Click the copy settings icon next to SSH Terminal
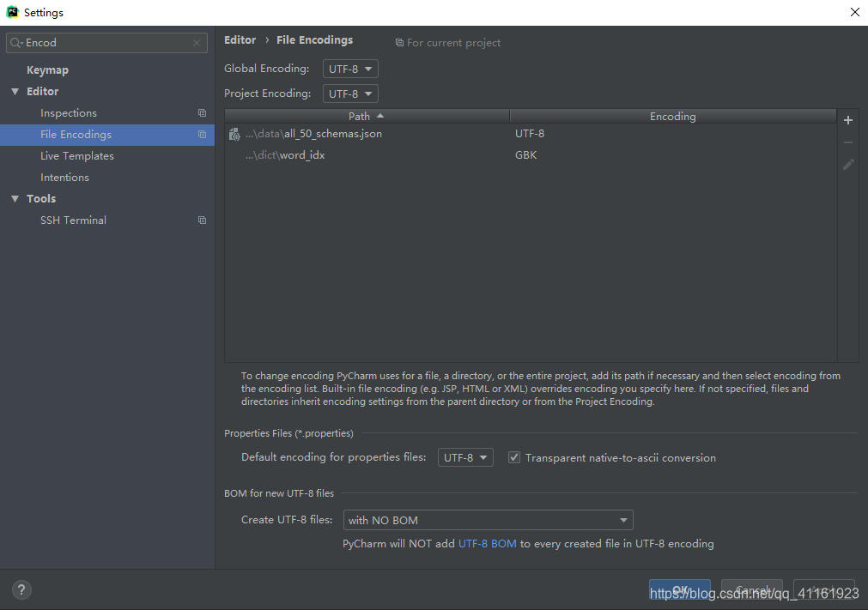 [202, 220]
